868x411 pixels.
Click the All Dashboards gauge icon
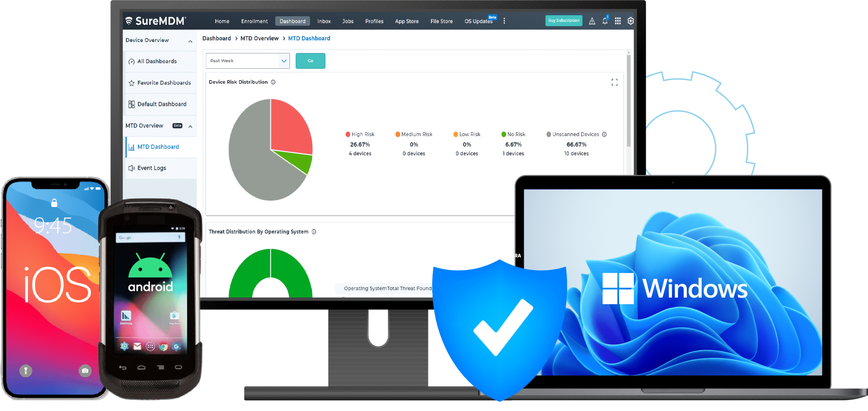[x=132, y=62]
